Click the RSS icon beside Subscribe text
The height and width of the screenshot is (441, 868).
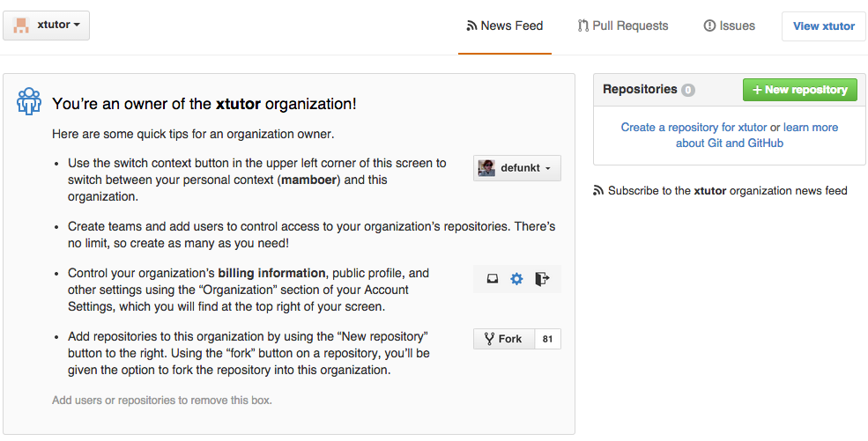(x=597, y=191)
